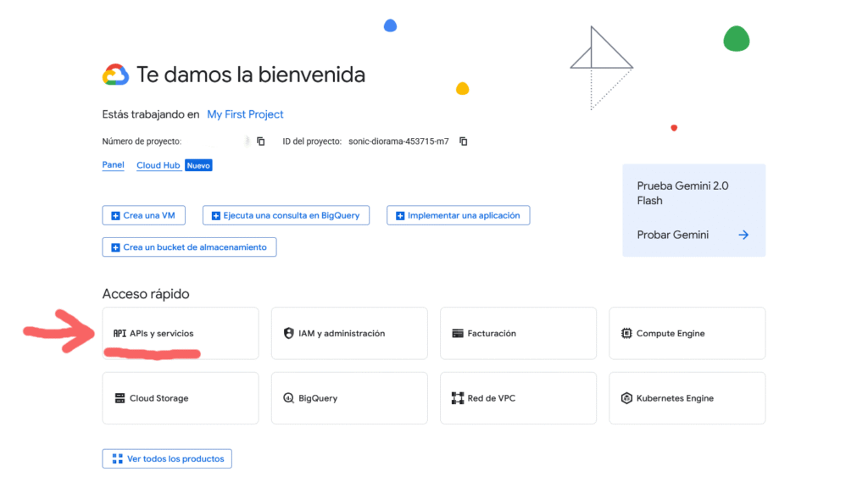Open the Red de VPC service
This screenshot has width=868, height=488.
(517, 397)
